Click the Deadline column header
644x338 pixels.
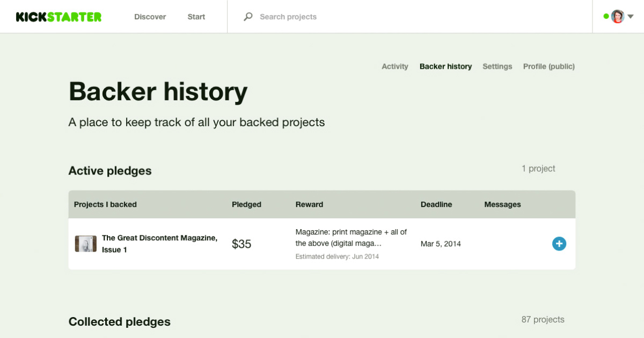point(436,204)
